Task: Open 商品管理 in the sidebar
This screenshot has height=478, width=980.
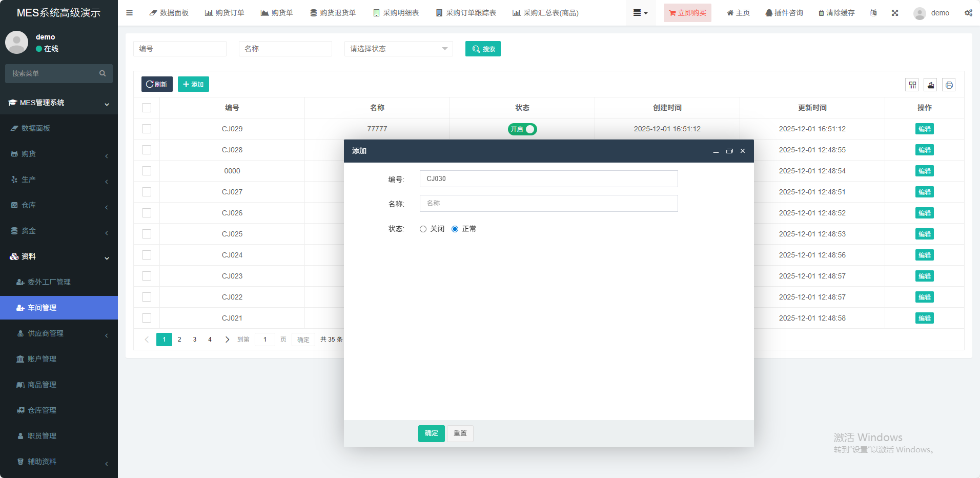Action: coord(42,385)
